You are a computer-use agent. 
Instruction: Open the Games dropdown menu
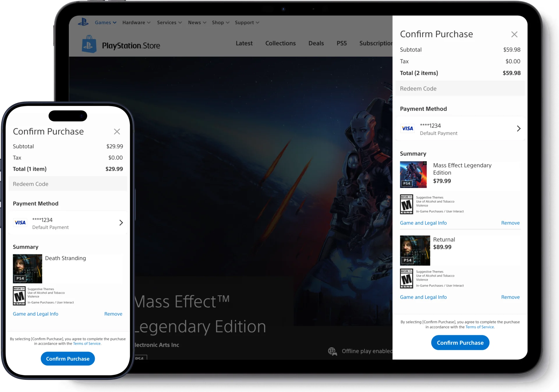[105, 22]
